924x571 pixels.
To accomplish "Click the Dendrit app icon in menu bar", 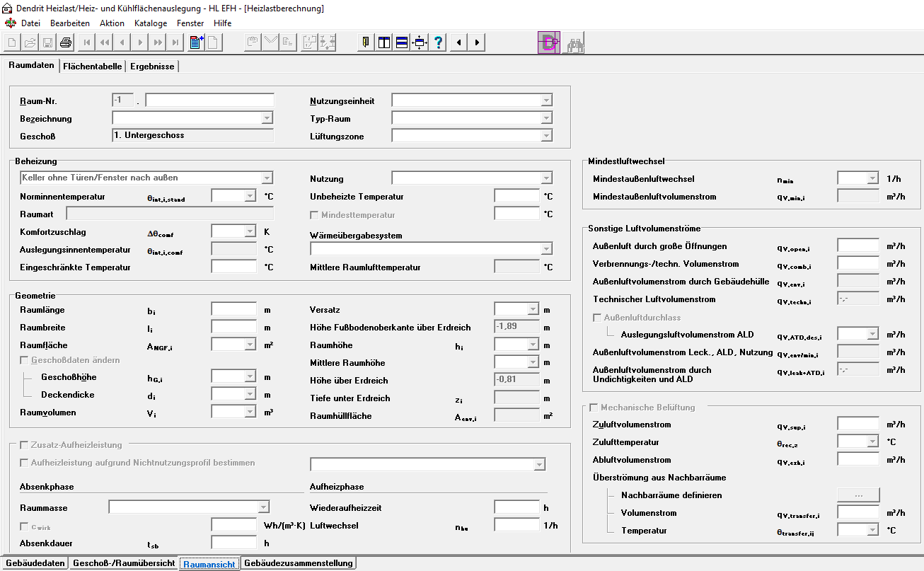I will 10,23.
